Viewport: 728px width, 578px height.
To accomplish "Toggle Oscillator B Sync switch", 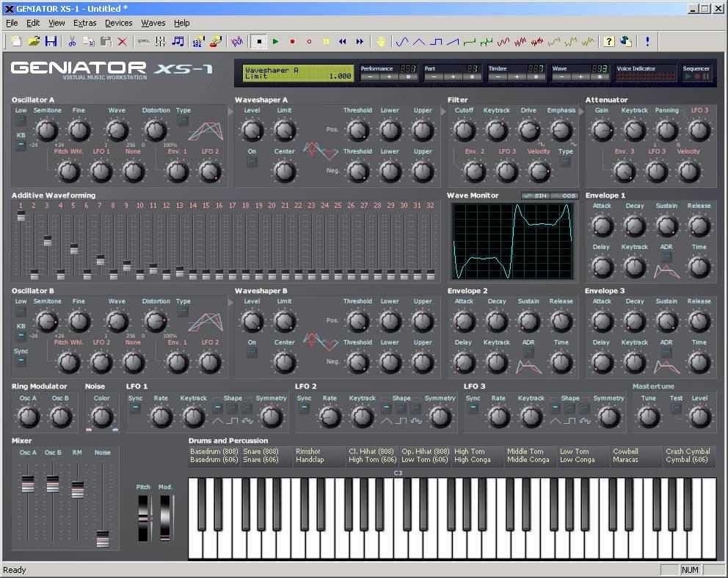I will [21, 361].
